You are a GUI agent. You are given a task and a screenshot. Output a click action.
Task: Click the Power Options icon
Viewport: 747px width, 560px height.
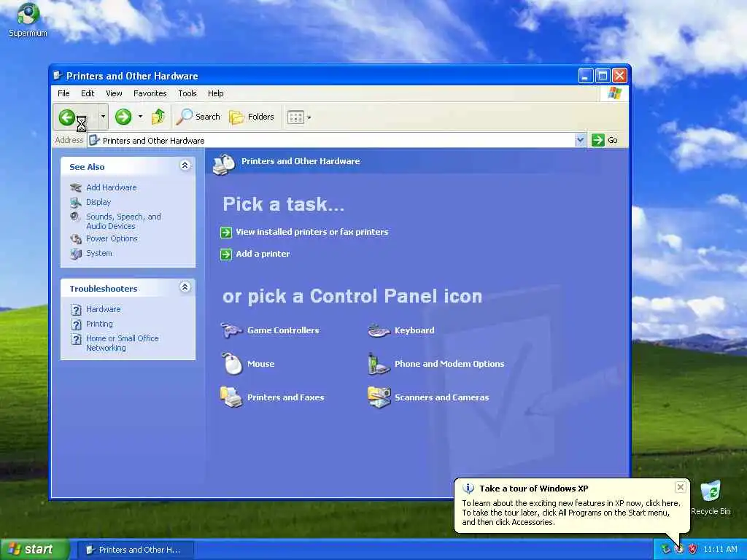click(76, 238)
